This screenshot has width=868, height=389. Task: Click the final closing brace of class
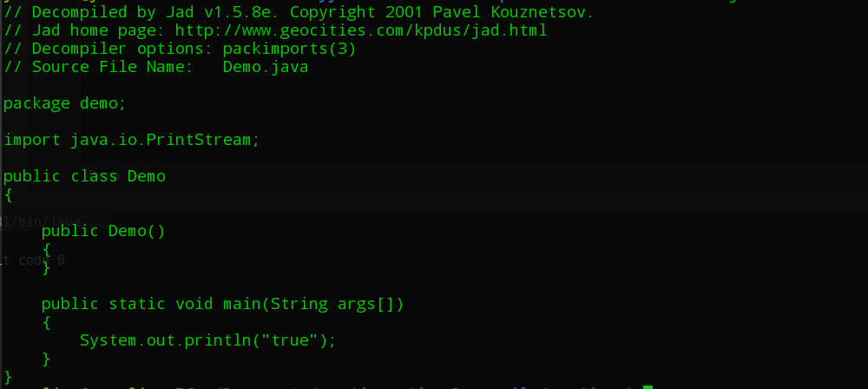(8, 376)
